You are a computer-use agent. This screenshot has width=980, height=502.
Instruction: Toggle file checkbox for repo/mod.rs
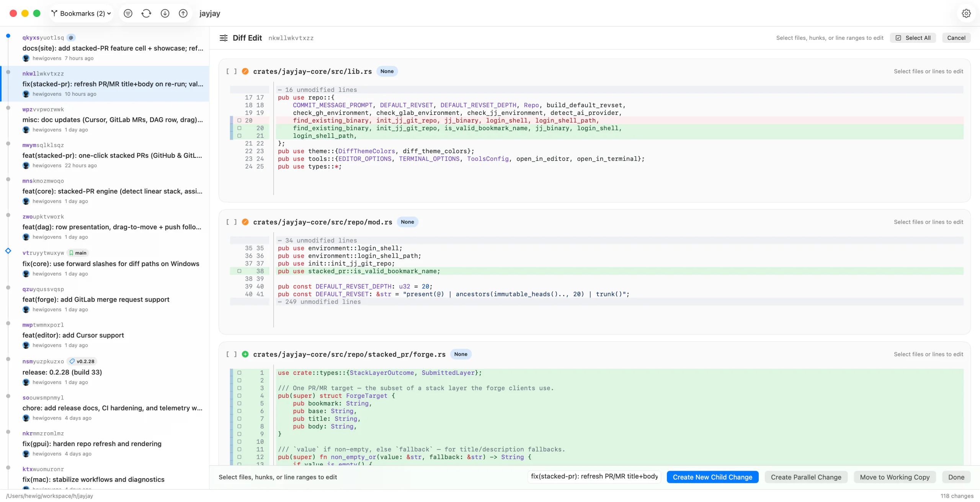tap(232, 222)
